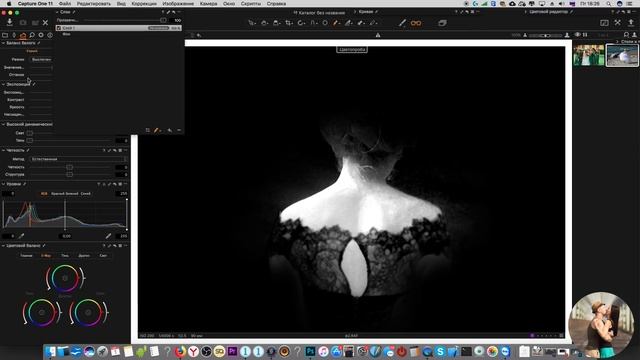Open the Файл menu
The width and height of the screenshot is (640, 360).
pyautogui.click(x=64, y=3)
